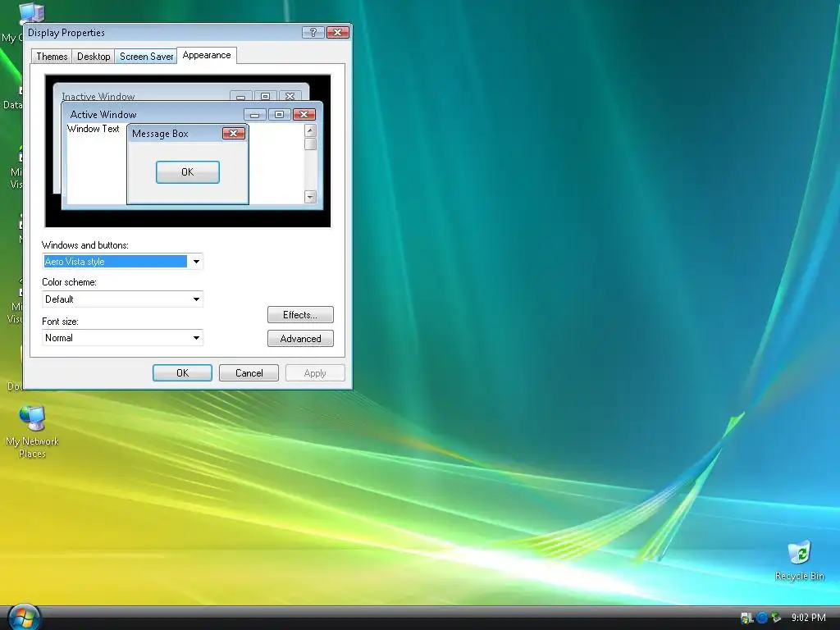Switch to the Themes tab
This screenshot has height=630, width=840.
[x=52, y=57]
